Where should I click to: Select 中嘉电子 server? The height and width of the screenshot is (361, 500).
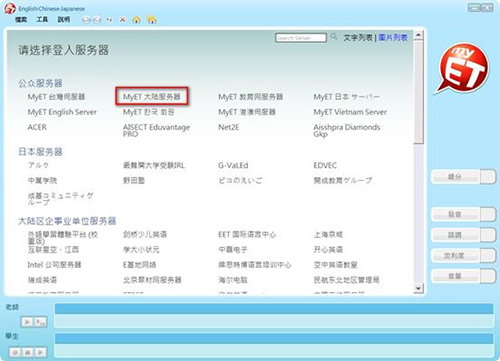(233, 249)
